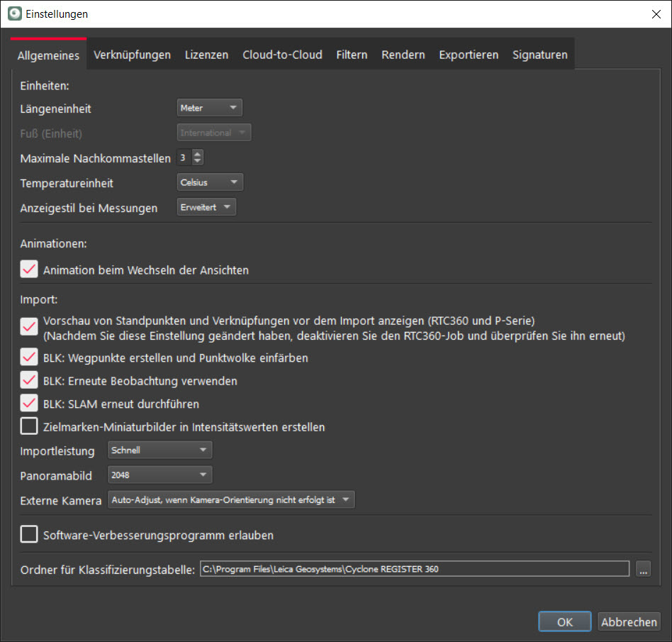The width and height of the screenshot is (672, 642).
Task: Click the Importleistung label
Action: pos(57,451)
